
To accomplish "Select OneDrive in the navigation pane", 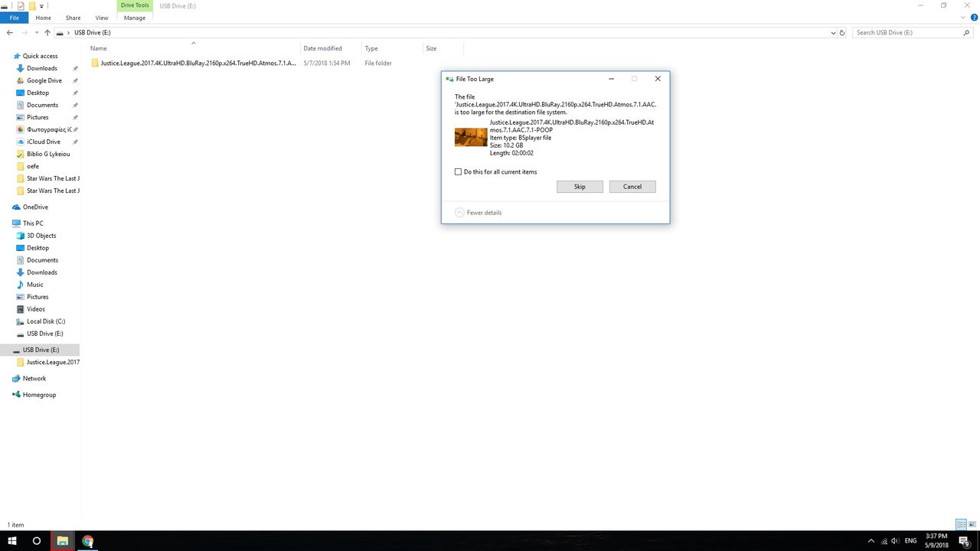I will [x=35, y=207].
